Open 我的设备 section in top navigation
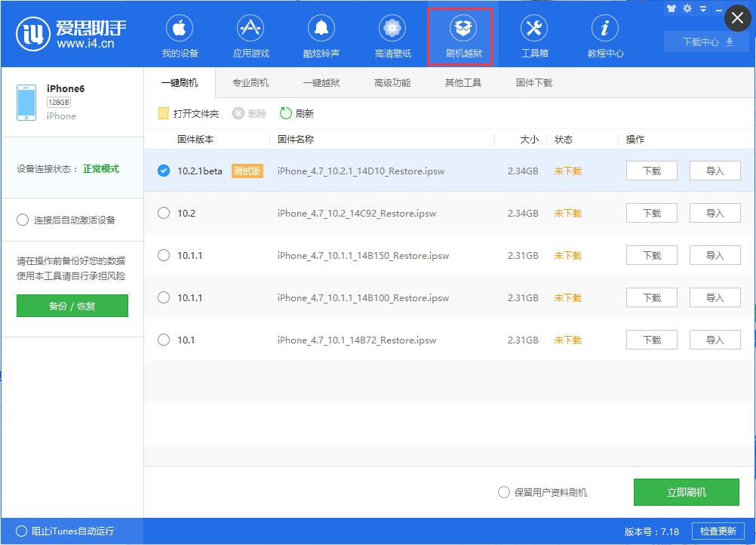The image size is (756, 545). [x=179, y=35]
